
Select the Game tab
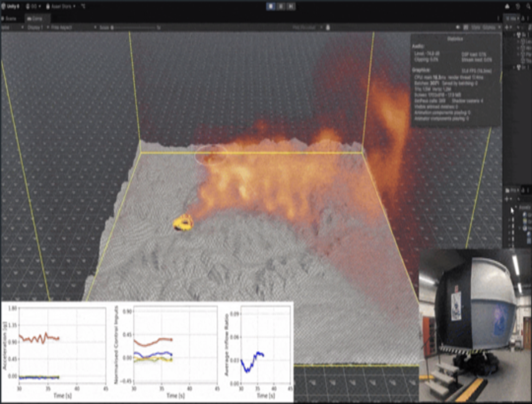[x=35, y=18]
